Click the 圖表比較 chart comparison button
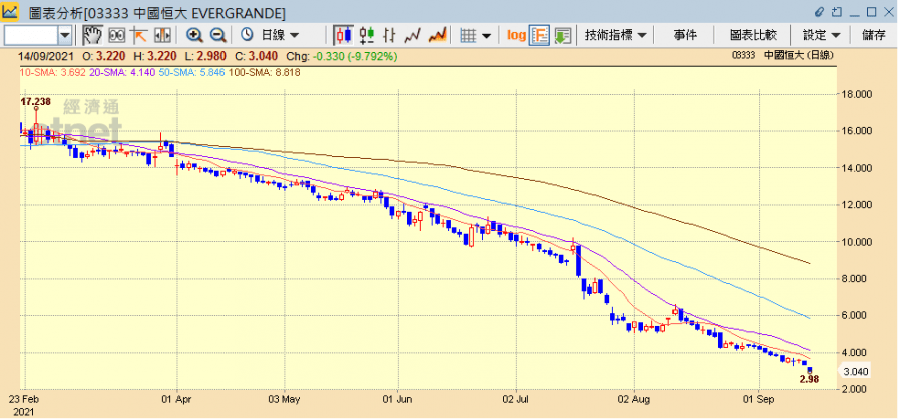 coord(752,35)
